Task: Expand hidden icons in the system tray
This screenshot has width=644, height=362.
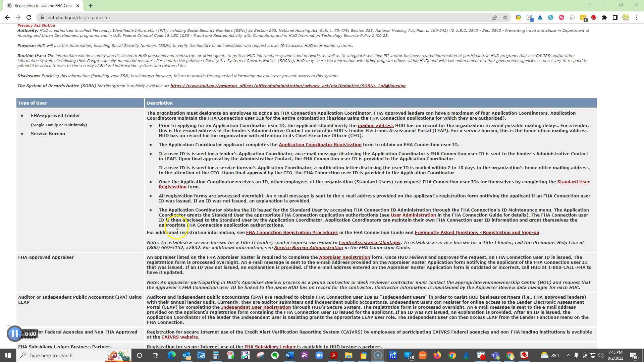Action: [x=569, y=355]
